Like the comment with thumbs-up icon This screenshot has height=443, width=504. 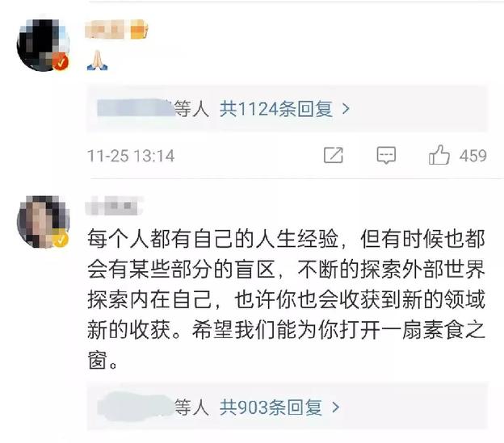(x=439, y=155)
